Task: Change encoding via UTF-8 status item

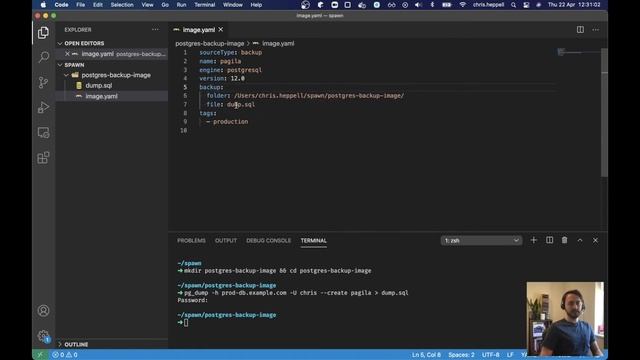Action: coord(490,355)
